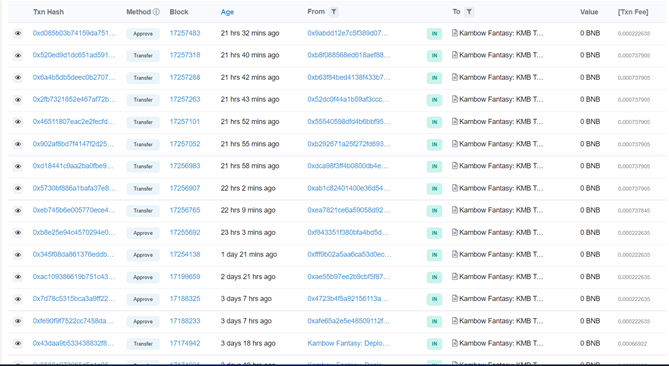Open sender address 0xdca98f3ff4b0800db4e
Image resolution: width=669 pixels, height=366 pixels.
[348, 166]
